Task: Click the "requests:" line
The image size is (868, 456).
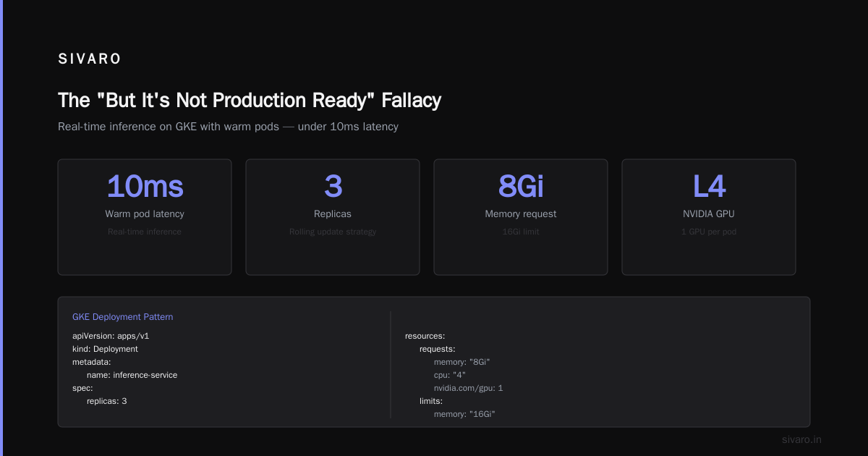Action: click(x=438, y=349)
